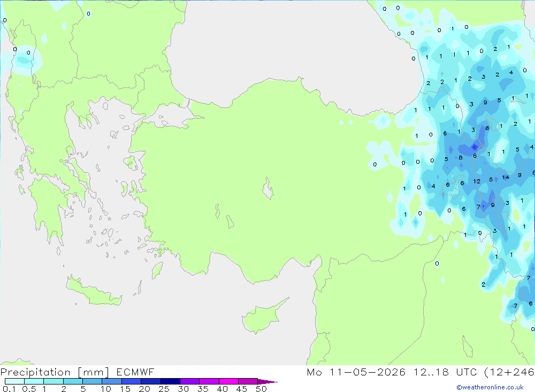Click the 0.1–0.5 mm legend color box
Image resolution: width=535 pixels, height=392 pixels.
(14, 381)
